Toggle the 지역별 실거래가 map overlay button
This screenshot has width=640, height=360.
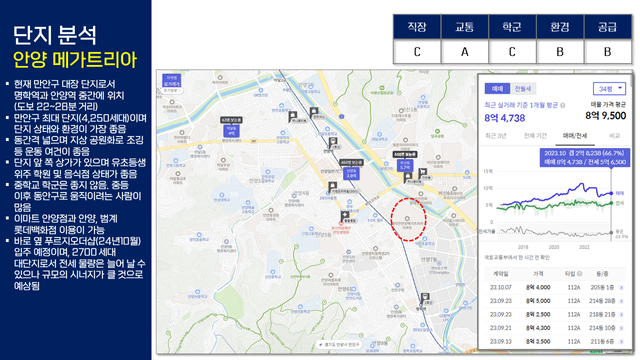point(171,80)
